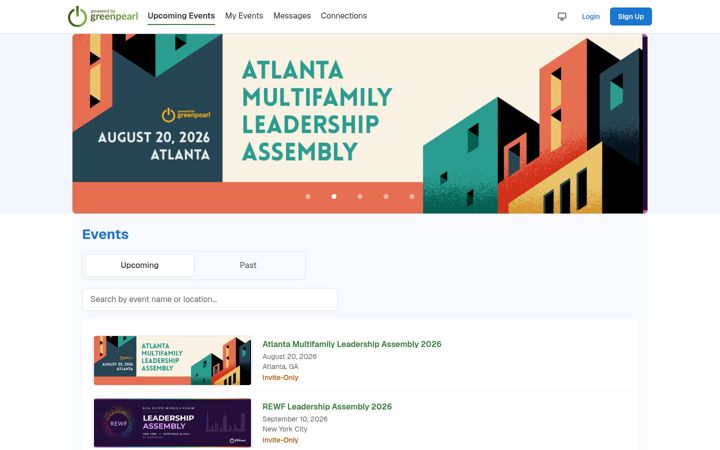Click the Login link
This screenshot has width=720, height=450.
coord(591,17)
